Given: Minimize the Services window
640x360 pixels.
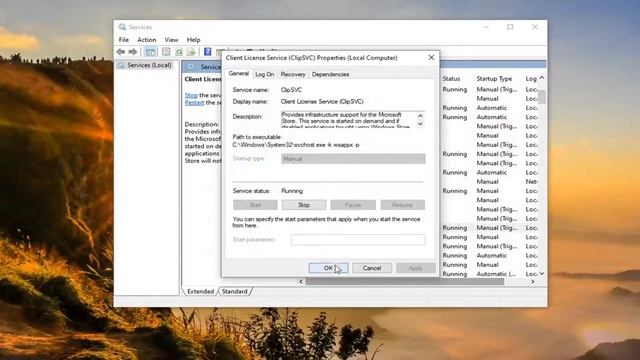Looking at the screenshot, I should (x=486, y=27).
